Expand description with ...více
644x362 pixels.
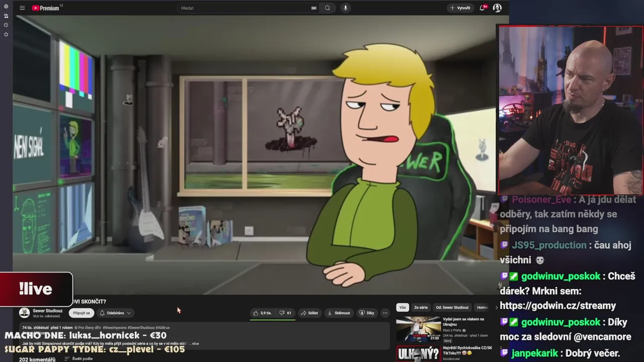[194, 343]
